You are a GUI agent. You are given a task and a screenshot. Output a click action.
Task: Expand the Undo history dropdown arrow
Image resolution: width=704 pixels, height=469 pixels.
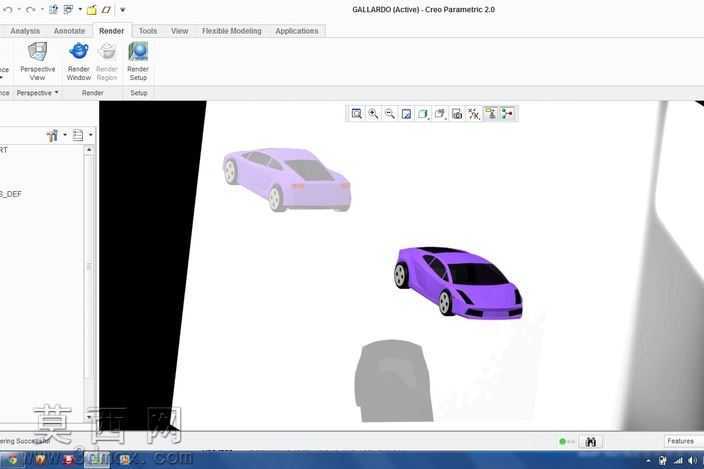coord(19,9)
